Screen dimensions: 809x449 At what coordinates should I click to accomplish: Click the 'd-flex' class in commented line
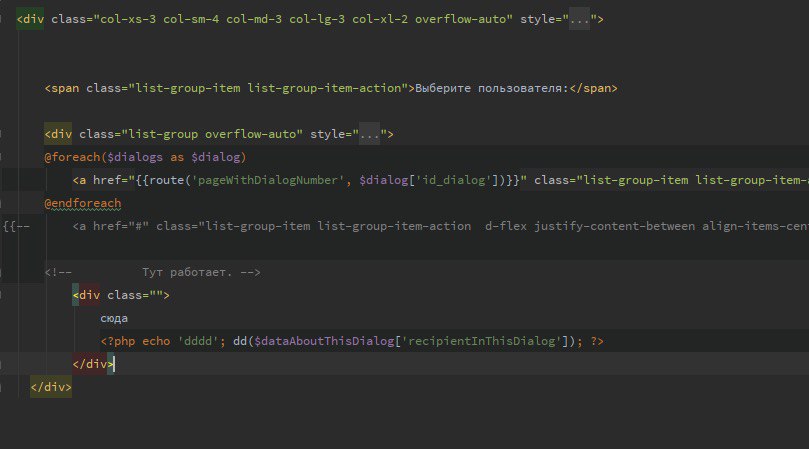coord(506,226)
